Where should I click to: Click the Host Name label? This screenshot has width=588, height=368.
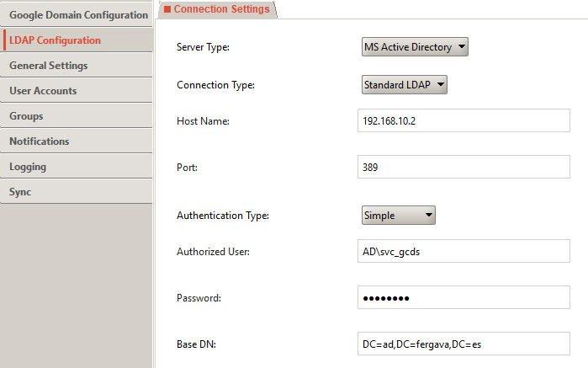click(x=203, y=121)
